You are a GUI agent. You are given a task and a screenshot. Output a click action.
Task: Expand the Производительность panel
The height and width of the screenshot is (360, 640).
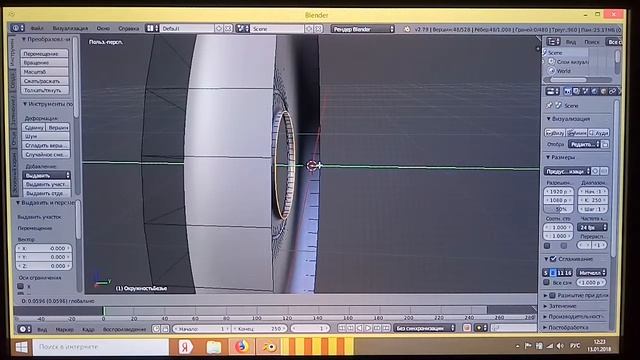[546, 317]
